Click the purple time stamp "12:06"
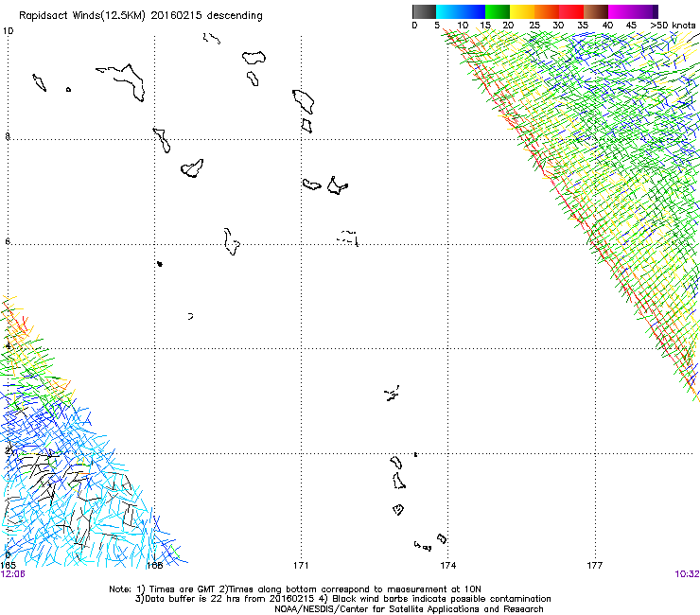The width and height of the screenshot is (700, 615). point(12,574)
